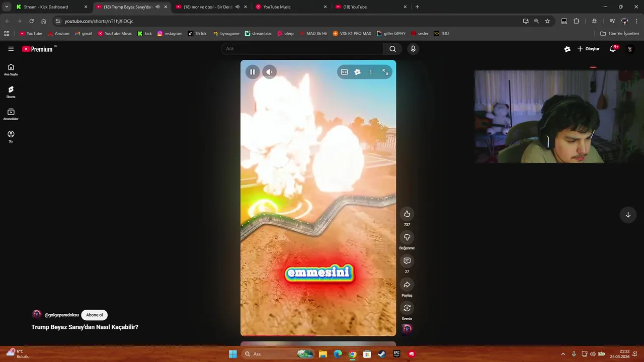Pause the playing Short
644x362 pixels.
click(x=252, y=72)
